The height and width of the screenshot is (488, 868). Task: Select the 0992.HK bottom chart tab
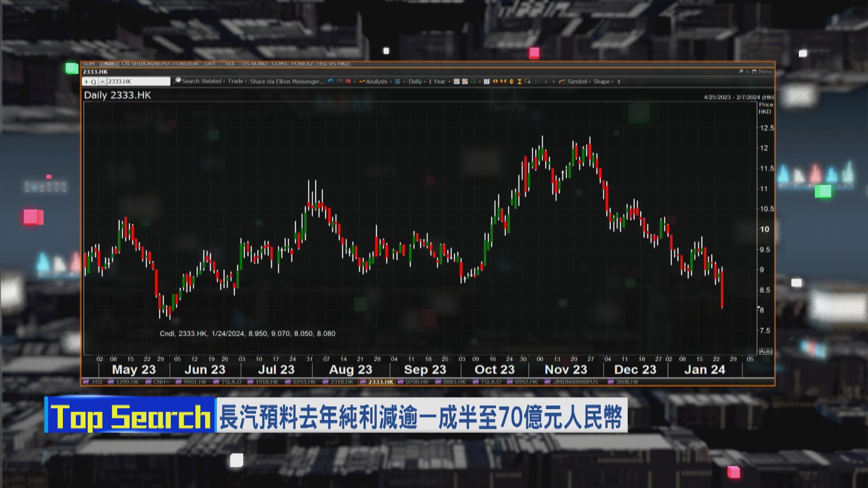pos(522,382)
